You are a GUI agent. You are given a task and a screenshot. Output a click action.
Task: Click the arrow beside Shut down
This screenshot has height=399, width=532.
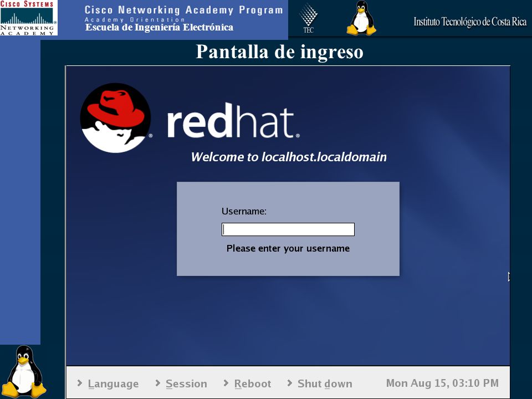pos(290,383)
